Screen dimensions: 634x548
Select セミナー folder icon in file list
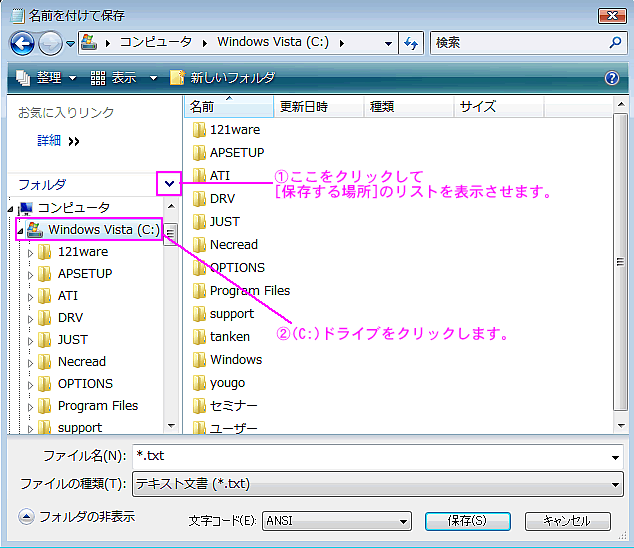199,406
